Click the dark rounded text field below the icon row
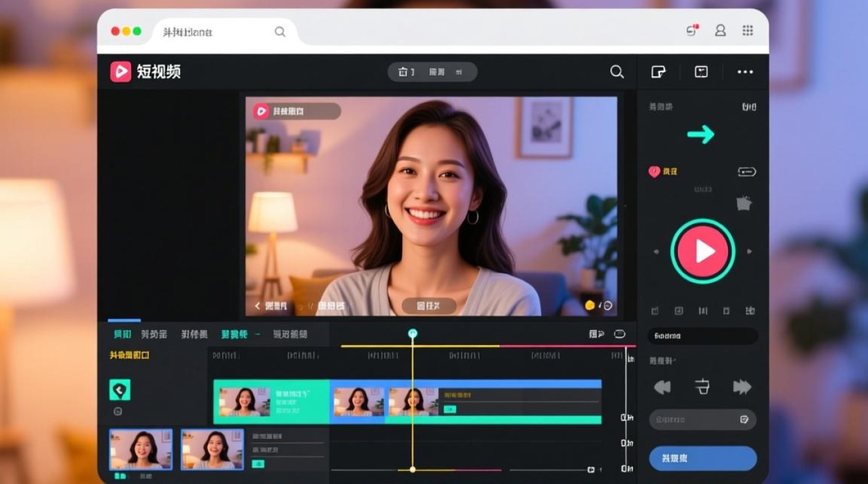The width and height of the screenshot is (868, 484). coord(703,336)
